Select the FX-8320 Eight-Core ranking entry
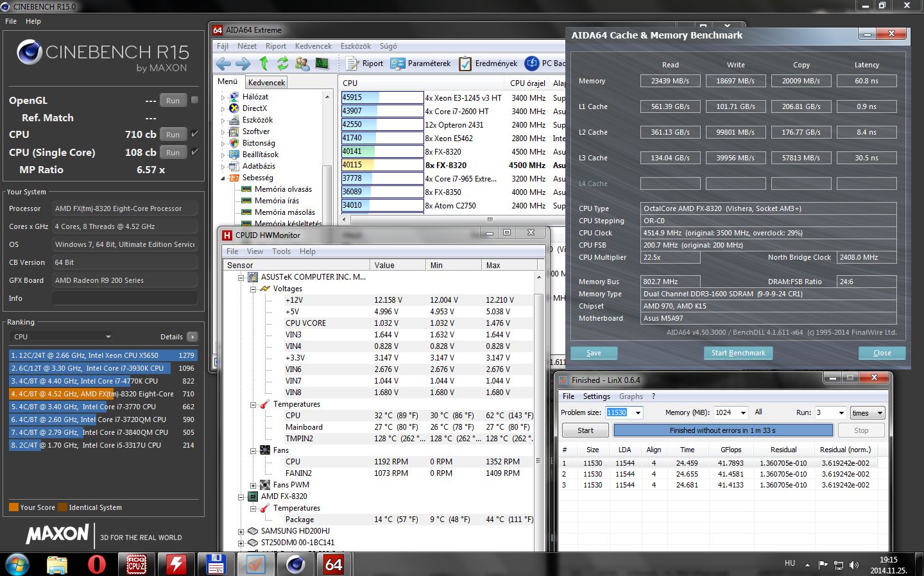The image size is (924, 576). (x=103, y=394)
